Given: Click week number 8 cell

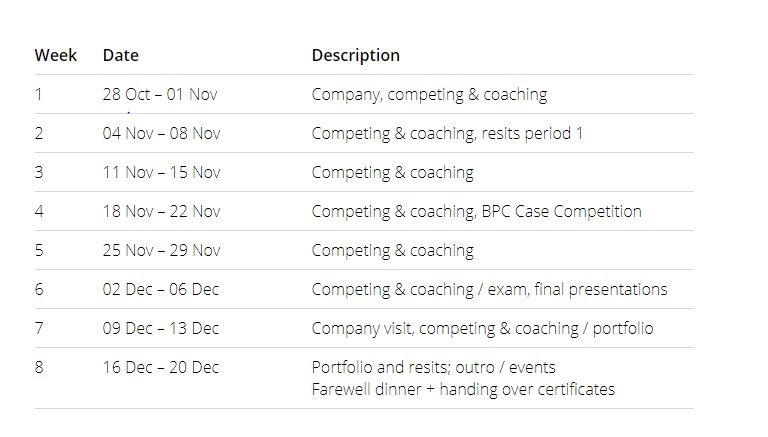Looking at the screenshot, I should 39,367.
